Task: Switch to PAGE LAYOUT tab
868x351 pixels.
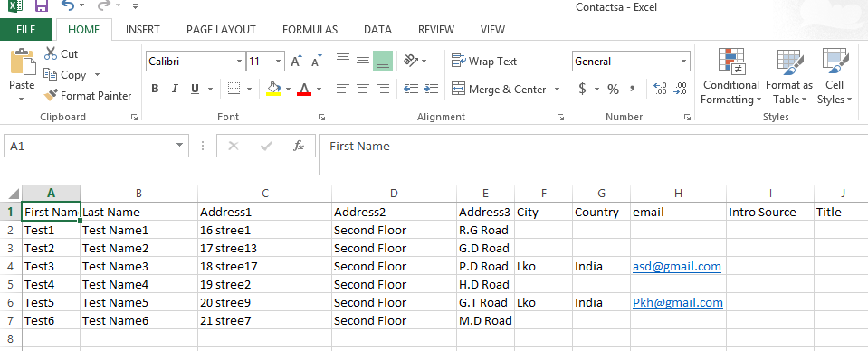Action: 221,30
